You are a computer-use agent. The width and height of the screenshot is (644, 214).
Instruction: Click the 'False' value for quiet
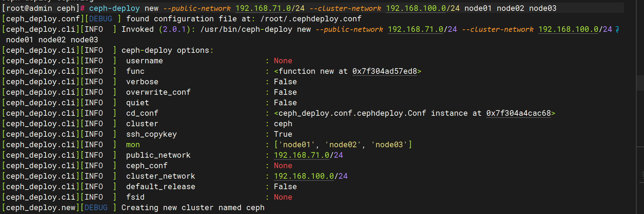tap(285, 103)
